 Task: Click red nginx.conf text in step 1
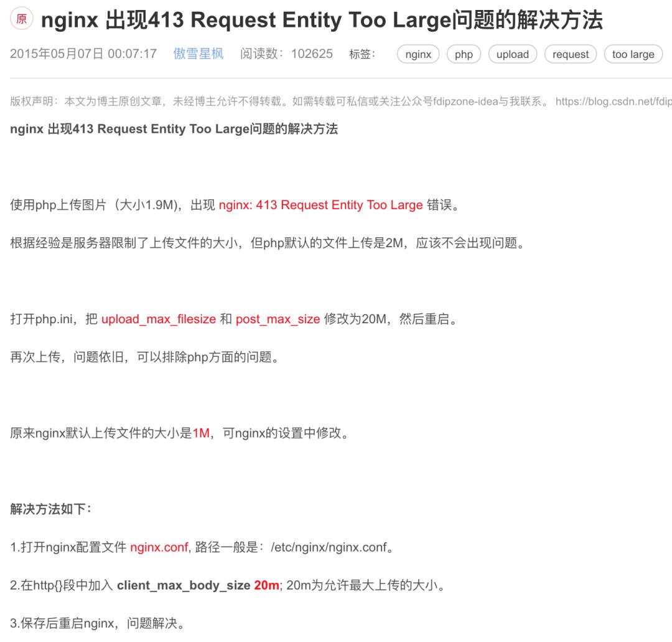coord(159,547)
